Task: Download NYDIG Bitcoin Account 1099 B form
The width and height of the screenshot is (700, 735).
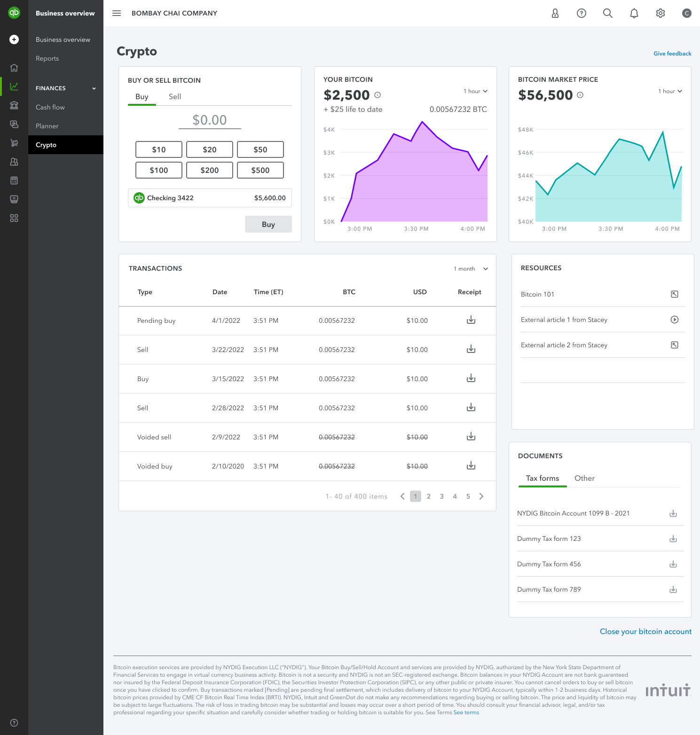Action: tap(673, 513)
